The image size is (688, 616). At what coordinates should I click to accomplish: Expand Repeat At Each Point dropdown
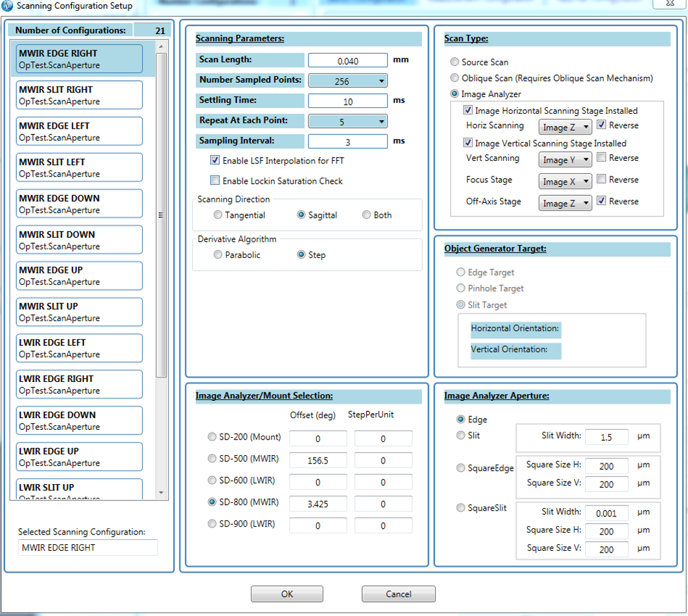point(348,122)
